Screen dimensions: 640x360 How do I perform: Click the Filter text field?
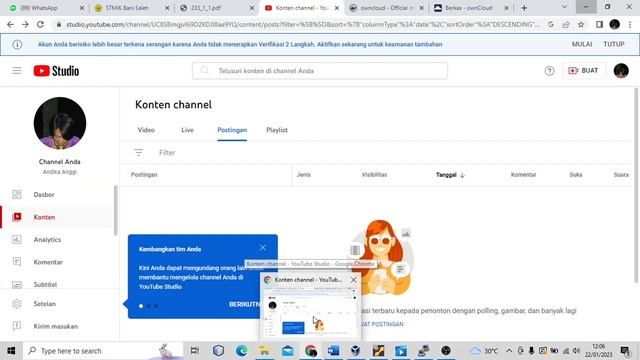167,152
